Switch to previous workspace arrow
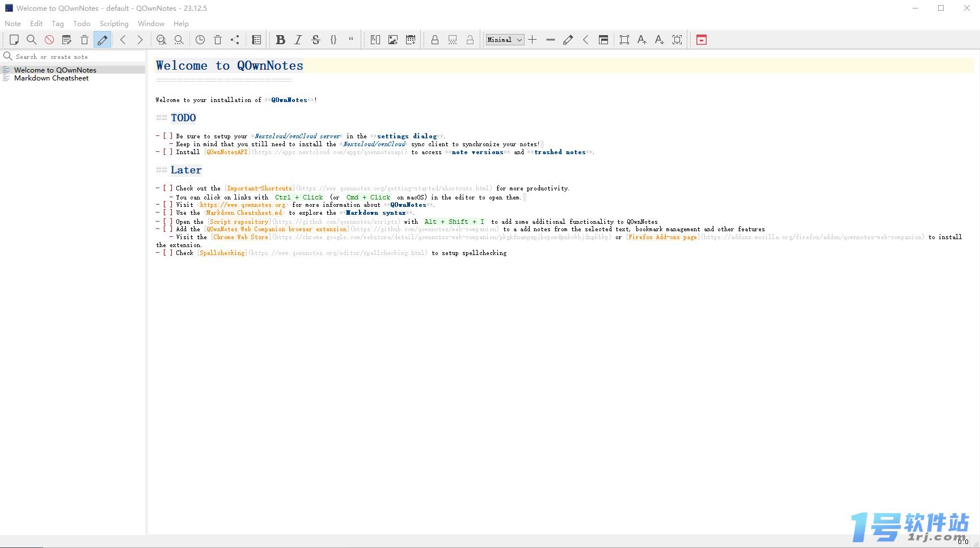 [x=586, y=40]
